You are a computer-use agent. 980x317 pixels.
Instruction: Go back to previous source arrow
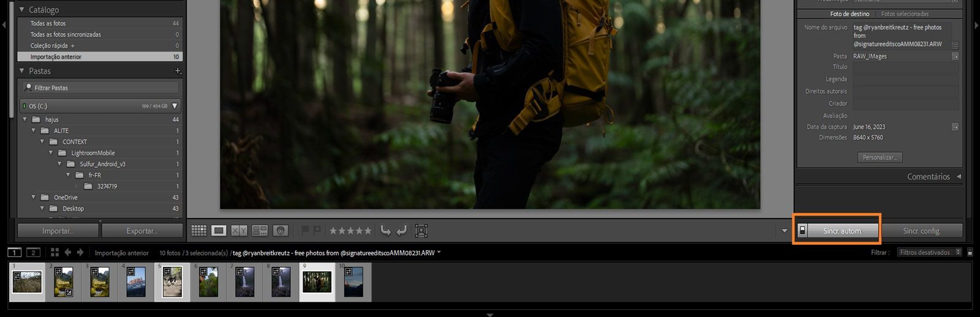click(67, 252)
